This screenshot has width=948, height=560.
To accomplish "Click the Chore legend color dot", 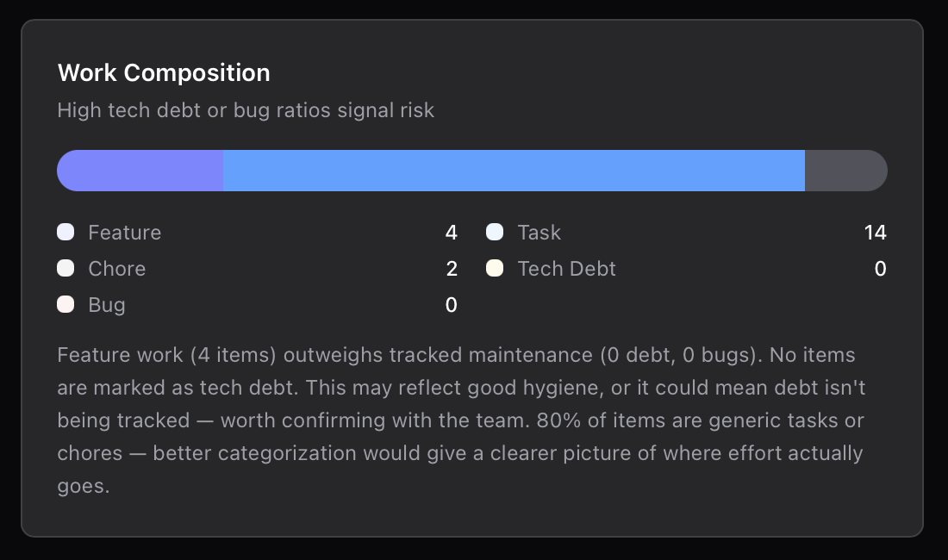I will [65, 268].
